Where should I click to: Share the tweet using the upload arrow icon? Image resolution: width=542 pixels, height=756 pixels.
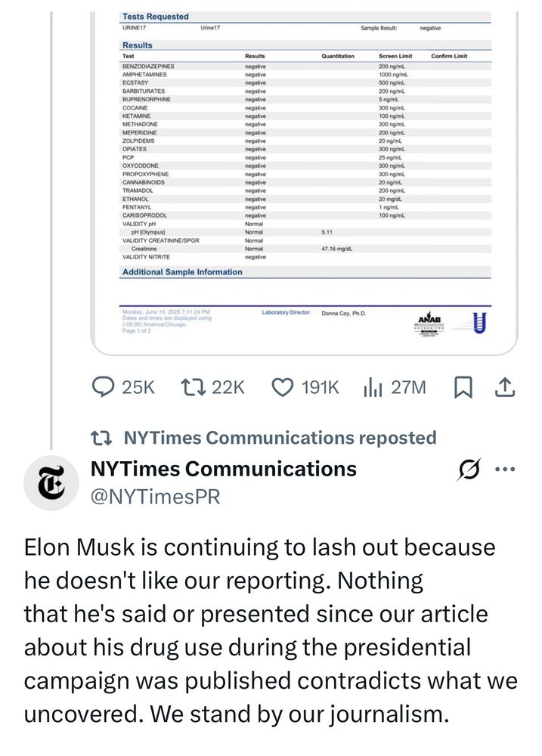click(x=505, y=387)
